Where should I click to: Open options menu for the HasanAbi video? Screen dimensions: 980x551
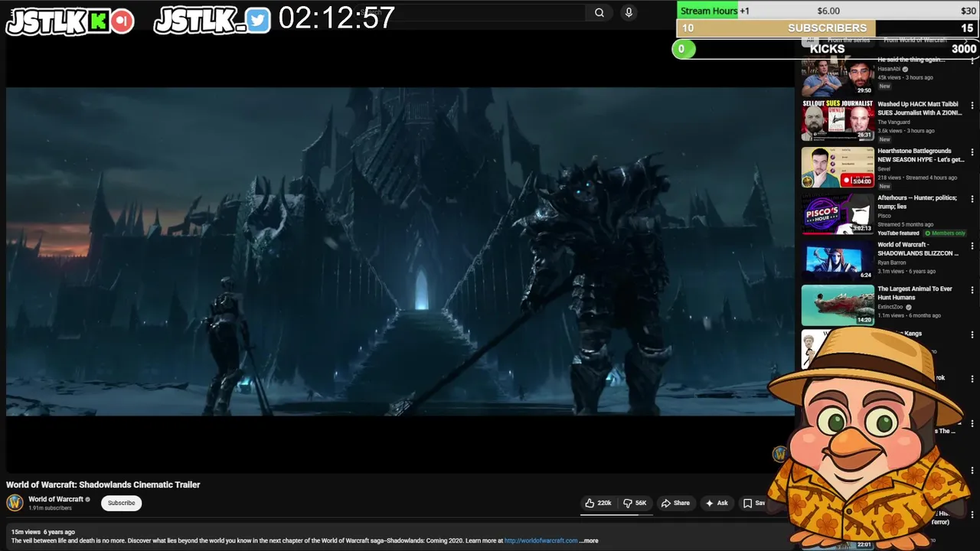[972, 63]
